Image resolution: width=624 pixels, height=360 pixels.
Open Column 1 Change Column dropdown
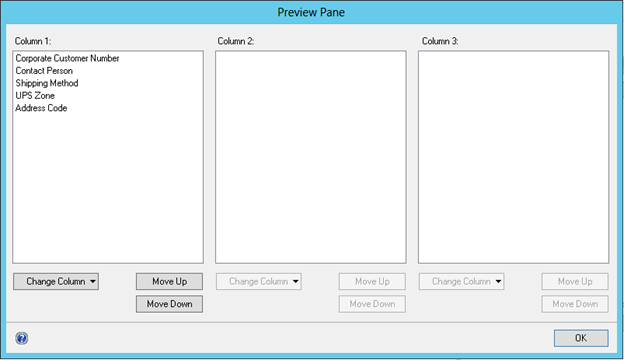click(x=56, y=281)
